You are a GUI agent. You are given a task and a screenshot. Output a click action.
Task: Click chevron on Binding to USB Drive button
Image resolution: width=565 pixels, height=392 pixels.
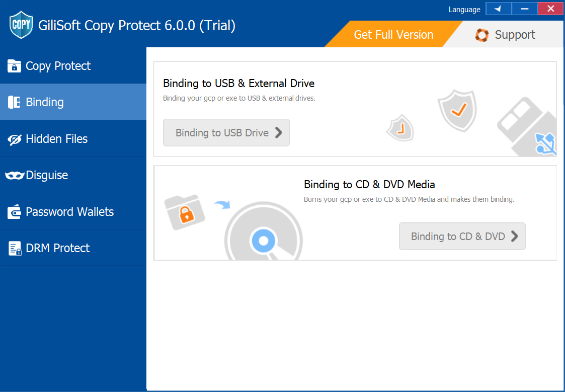(x=279, y=132)
